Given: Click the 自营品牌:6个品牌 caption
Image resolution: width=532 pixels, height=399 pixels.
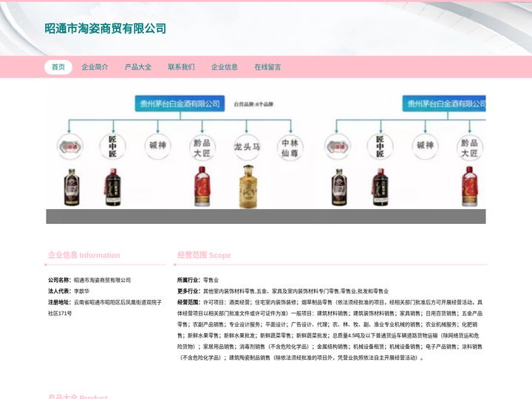Looking at the screenshot, I should click(253, 104).
